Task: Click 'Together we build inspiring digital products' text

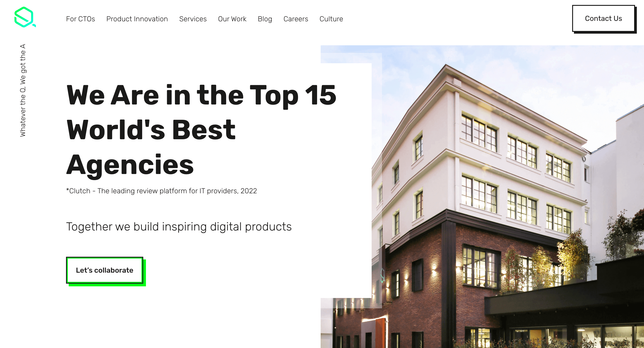Action: (179, 227)
